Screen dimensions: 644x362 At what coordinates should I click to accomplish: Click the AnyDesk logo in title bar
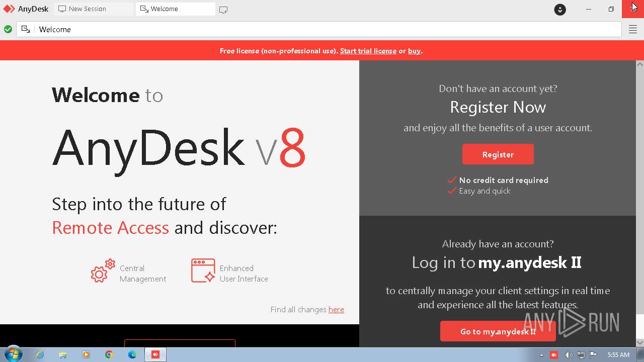(x=9, y=9)
